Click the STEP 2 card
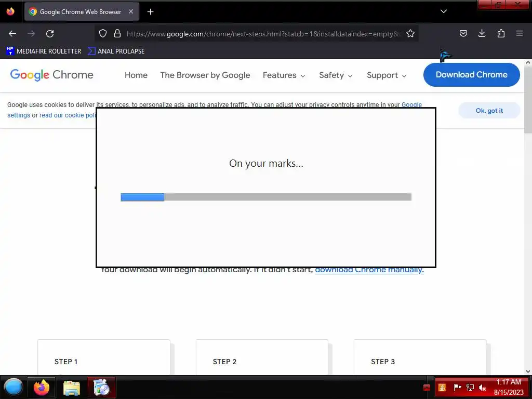The image size is (532, 399). [262, 357]
